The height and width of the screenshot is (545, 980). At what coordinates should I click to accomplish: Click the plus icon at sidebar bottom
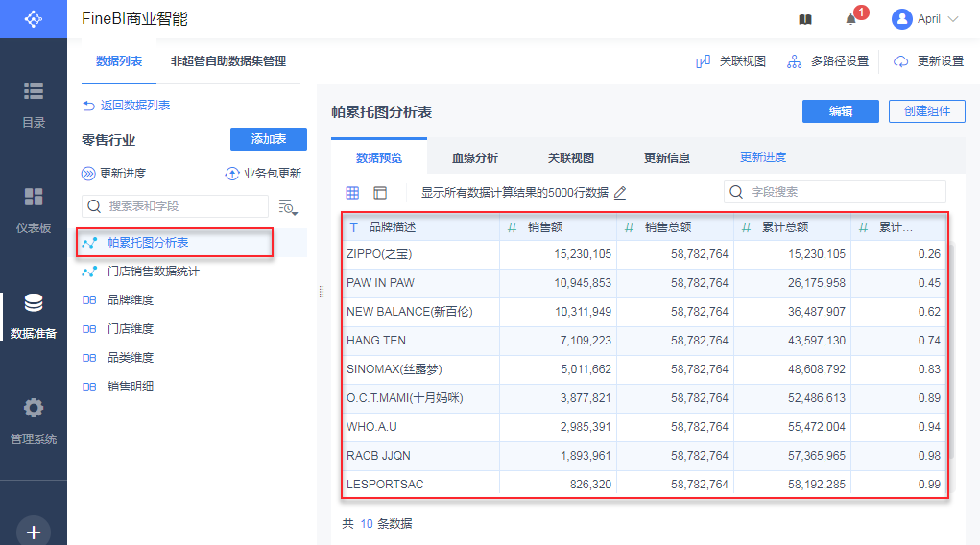point(34,532)
